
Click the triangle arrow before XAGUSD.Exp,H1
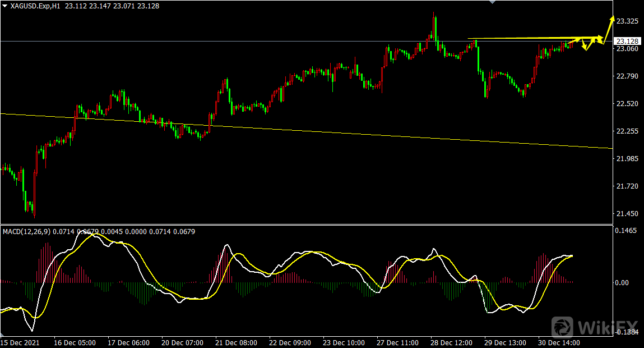(5, 6)
